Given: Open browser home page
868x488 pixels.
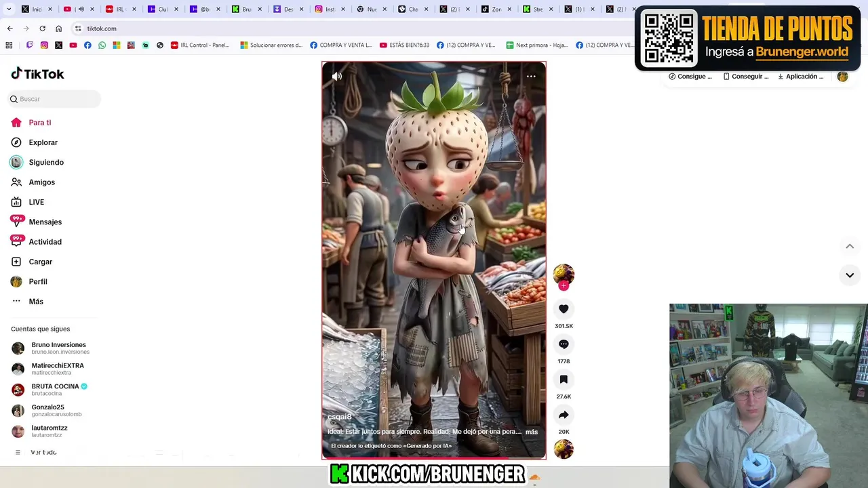Looking at the screenshot, I should [x=58, y=28].
